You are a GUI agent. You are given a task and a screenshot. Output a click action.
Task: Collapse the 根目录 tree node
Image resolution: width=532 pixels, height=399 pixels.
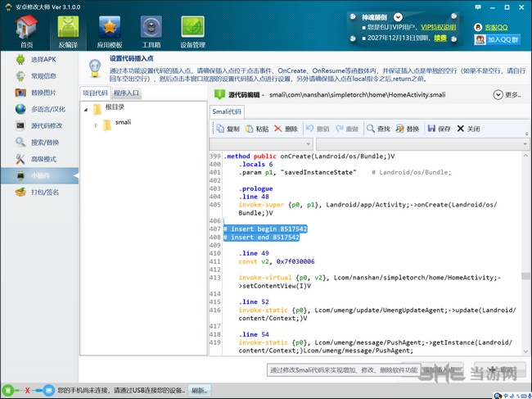click(86, 109)
